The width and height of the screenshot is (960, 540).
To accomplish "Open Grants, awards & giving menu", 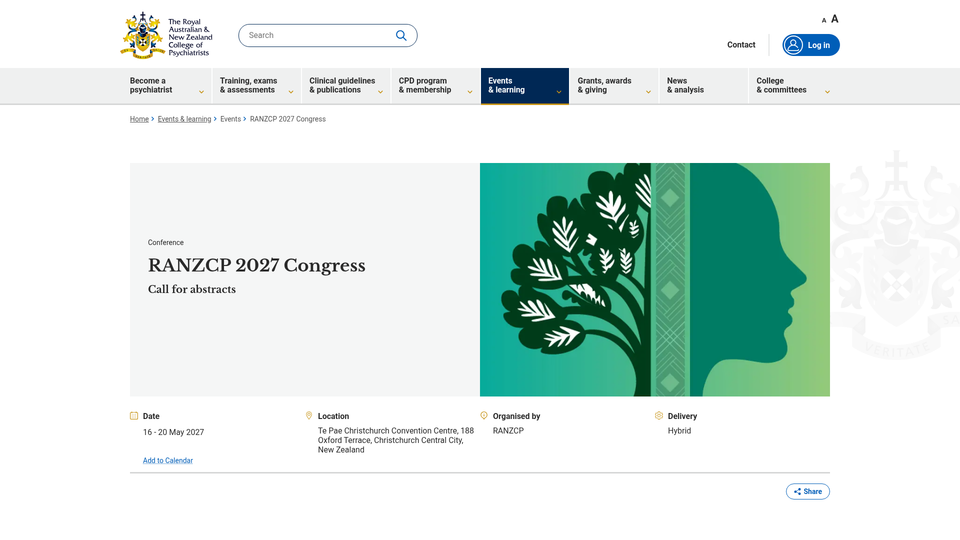I will tap(614, 86).
